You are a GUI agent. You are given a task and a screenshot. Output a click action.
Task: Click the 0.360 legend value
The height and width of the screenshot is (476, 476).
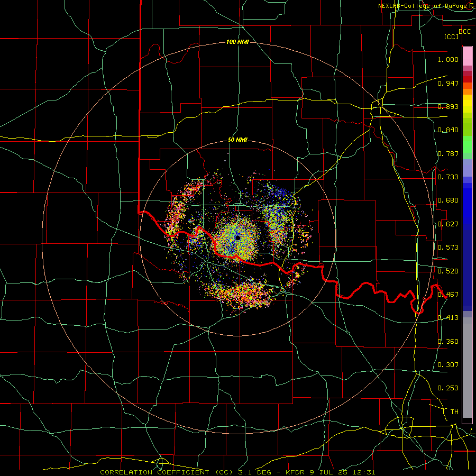click(x=448, y=342)
